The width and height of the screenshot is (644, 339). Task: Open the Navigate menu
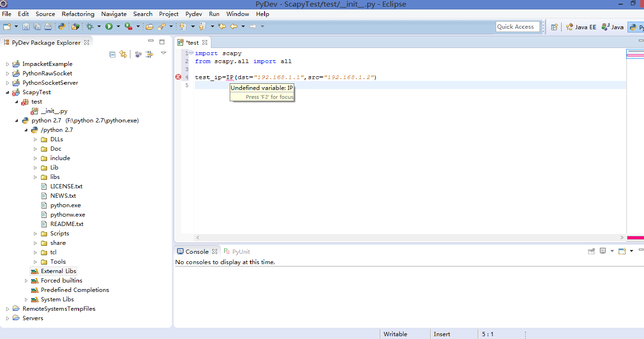pyautogui.click(x=114, y=14)
